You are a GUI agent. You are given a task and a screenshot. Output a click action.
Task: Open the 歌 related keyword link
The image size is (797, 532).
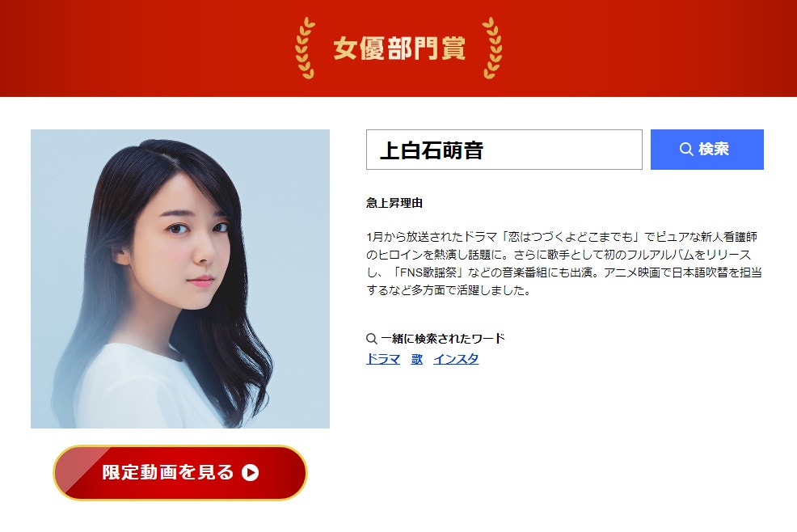417,359
